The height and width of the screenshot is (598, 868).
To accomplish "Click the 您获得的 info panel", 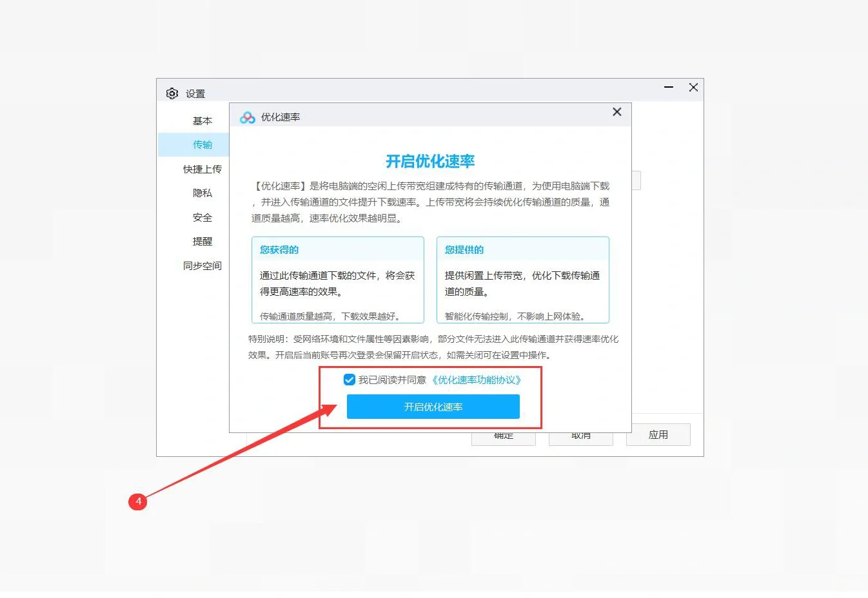I will pos(337,279).
